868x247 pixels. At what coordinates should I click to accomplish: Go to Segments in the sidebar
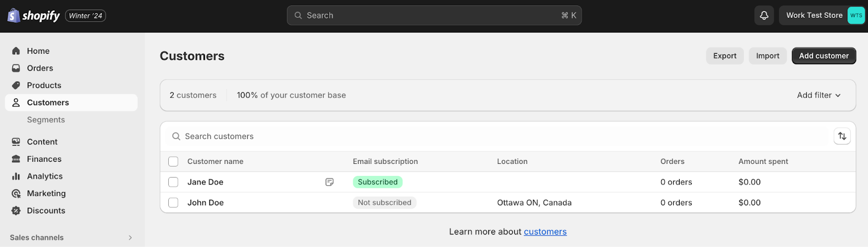[x=46, y=120]
